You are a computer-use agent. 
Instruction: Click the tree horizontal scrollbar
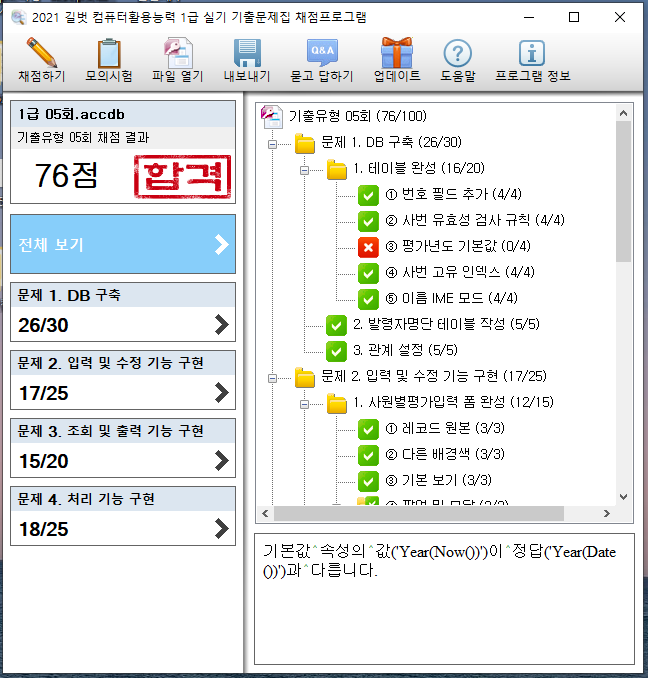coord(440,514)
